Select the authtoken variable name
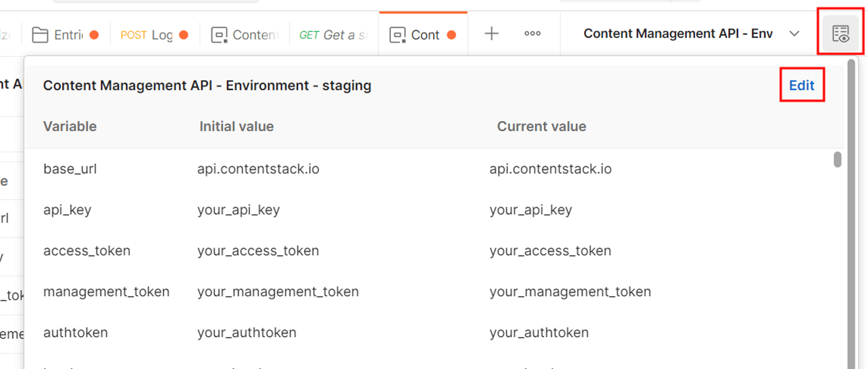This screenshot has width=868, height=369. pyautogui.click(x=75, y=333)
